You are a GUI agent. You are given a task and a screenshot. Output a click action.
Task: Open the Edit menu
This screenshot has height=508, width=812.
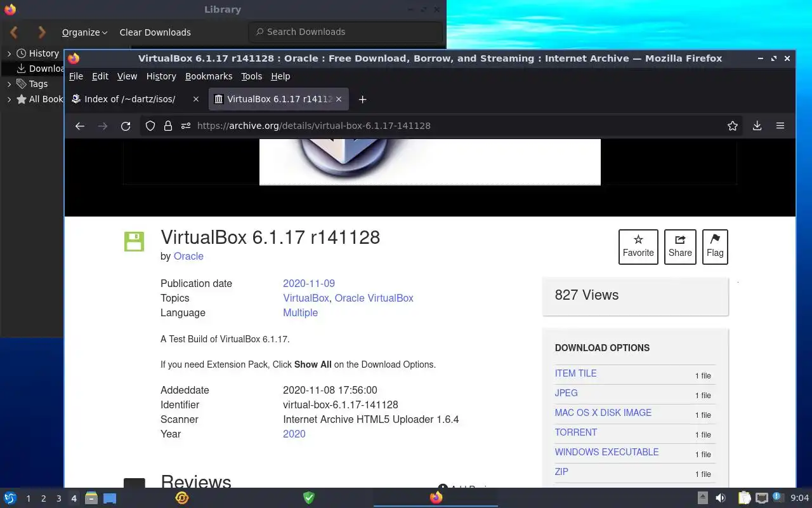pyautogui.click(x=100, y=76)
